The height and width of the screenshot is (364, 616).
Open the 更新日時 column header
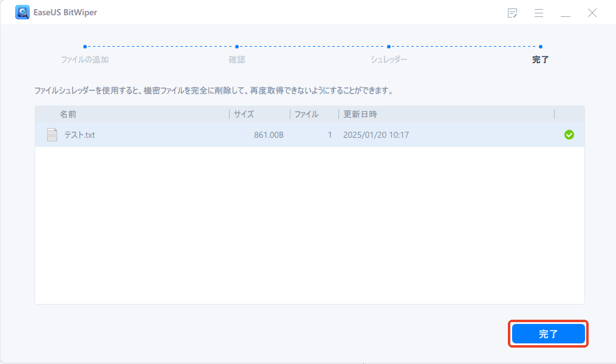pos(361,114)
